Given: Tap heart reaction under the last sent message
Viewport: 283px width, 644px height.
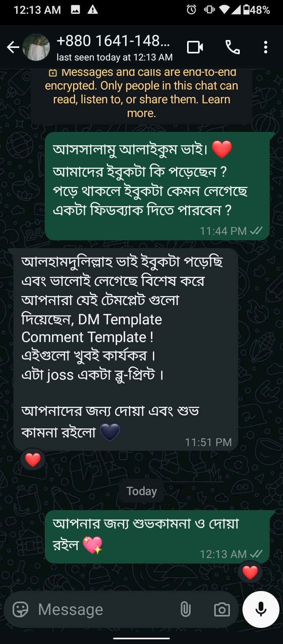Looking at the screenshot, I should [250, 572].
